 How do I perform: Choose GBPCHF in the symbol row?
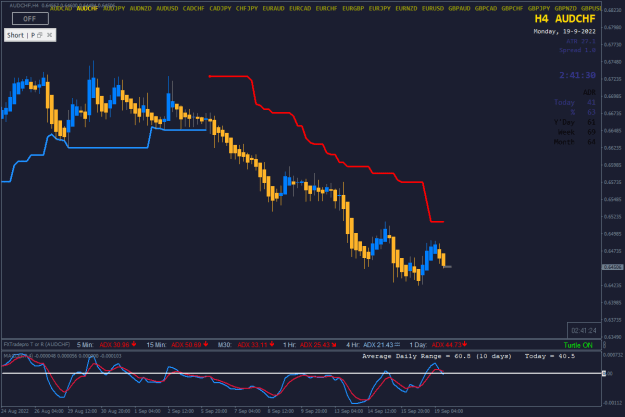click(512, 8)
